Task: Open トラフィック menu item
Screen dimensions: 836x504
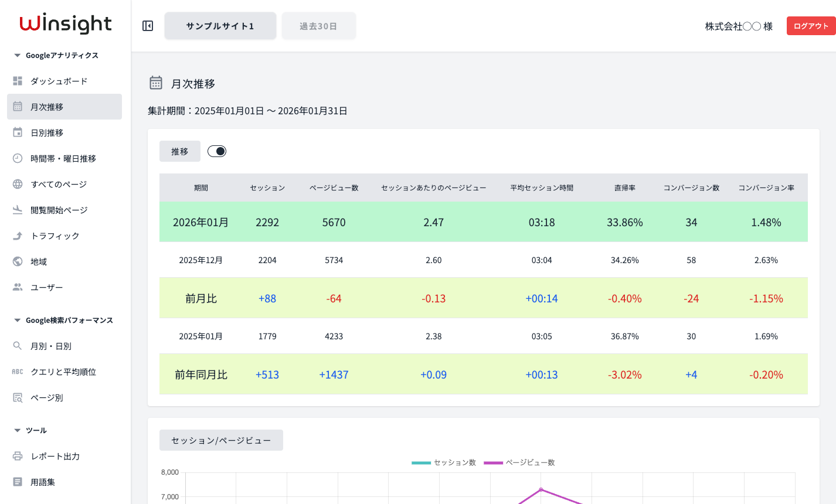Action: point(64,236)
